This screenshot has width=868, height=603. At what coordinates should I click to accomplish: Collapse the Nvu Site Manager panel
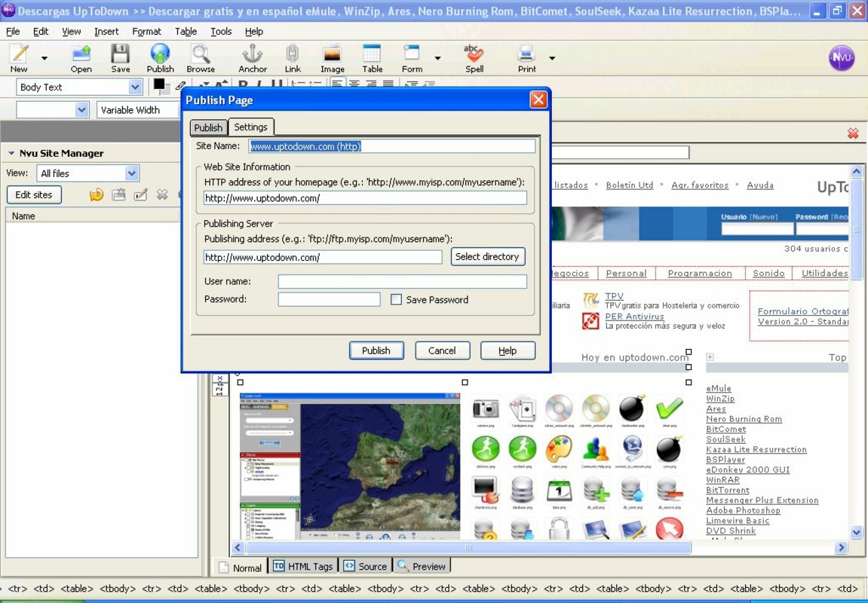click(x=13, y=153)
